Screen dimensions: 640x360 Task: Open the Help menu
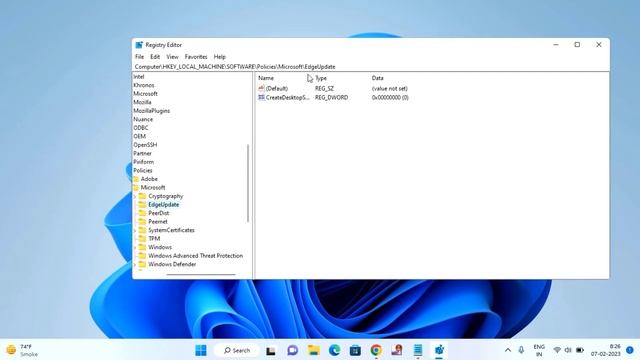click(220, 57)
